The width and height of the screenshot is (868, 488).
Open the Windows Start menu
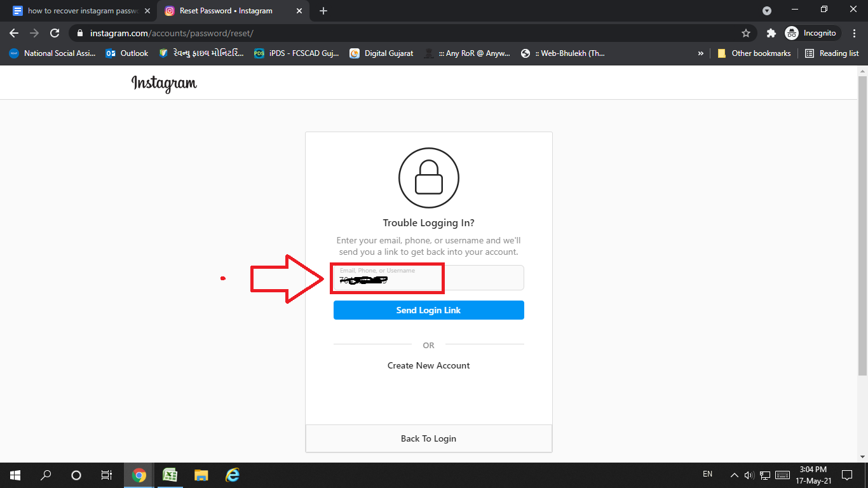(x=15, y=475)
